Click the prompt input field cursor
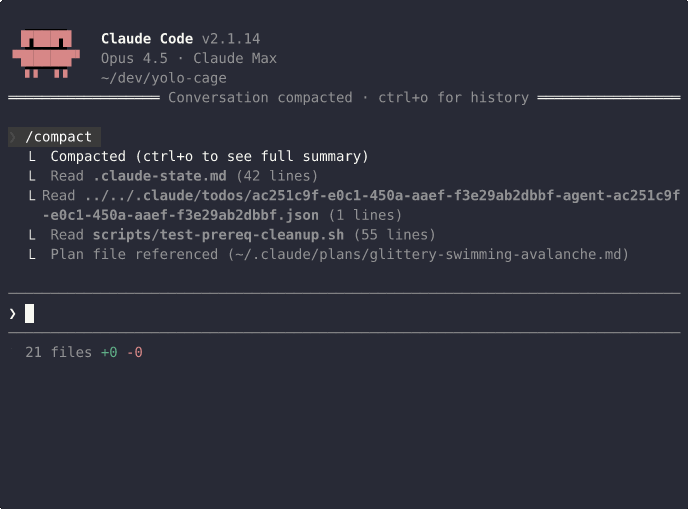Viewport: 688px width, 509px height. [x=30, y=313]
